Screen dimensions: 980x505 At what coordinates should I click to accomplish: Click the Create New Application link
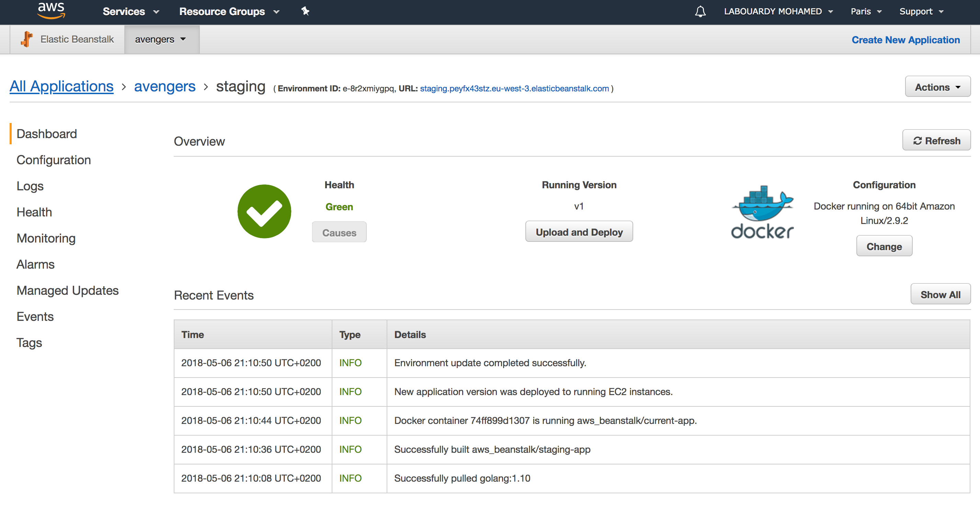pos(905,40)
